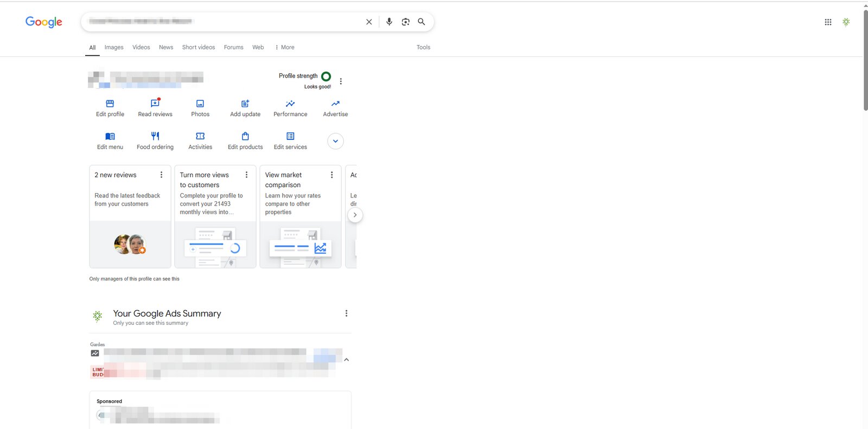
Task: Click Add update icon
Action: click(245, 104)
